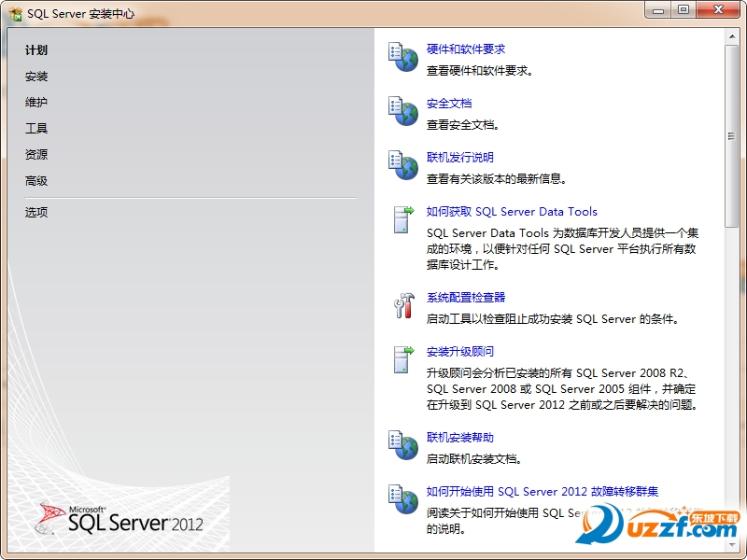Screen dimensions: 747x560
Task: Click the 联机安装帮助 globe icon
Action: pos(402,446)
